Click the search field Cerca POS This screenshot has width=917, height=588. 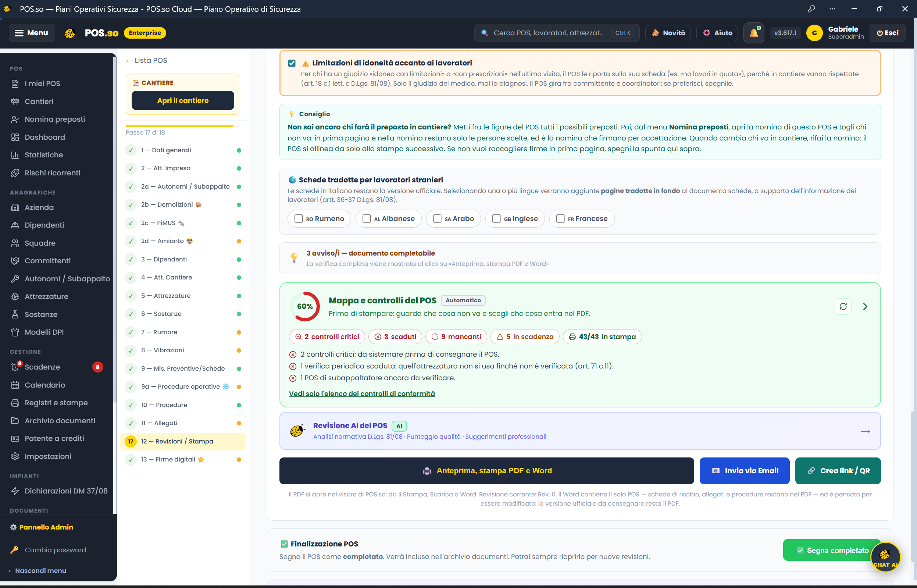pos(556,33)
